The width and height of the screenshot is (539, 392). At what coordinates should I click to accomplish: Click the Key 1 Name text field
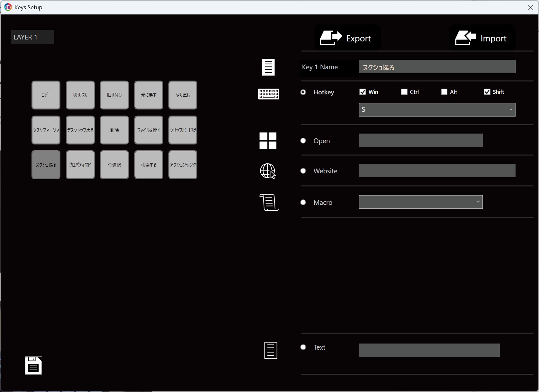(437, 67)
